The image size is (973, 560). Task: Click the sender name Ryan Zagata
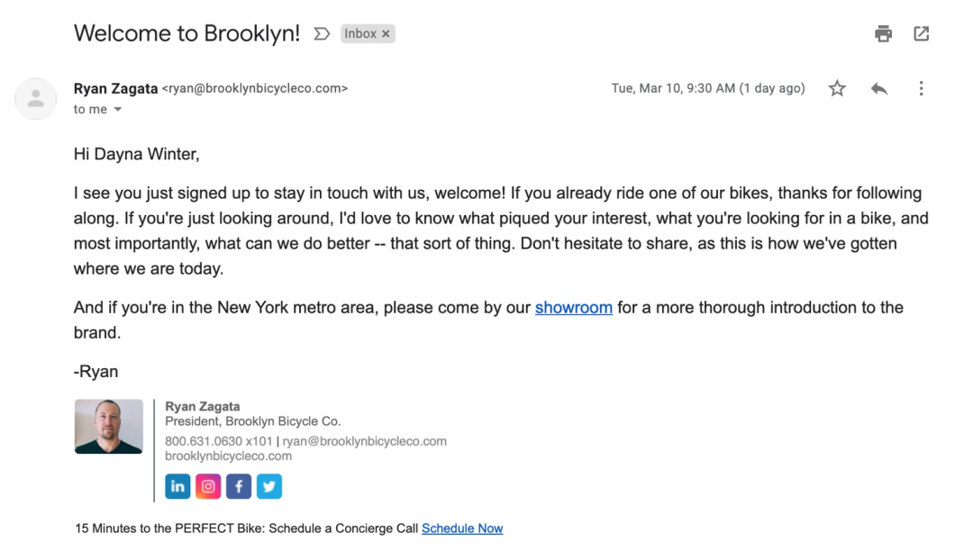pyautogui.click(x=115, y=88)
